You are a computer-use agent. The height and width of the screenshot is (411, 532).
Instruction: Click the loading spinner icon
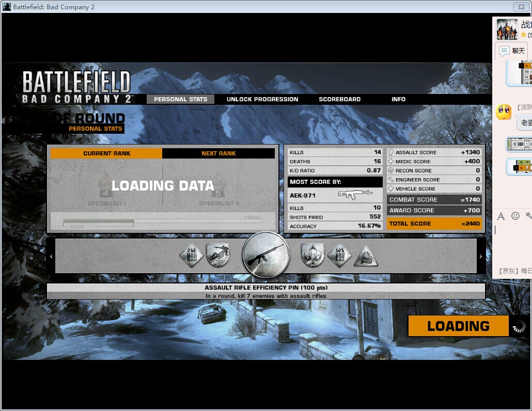(519, 326)
